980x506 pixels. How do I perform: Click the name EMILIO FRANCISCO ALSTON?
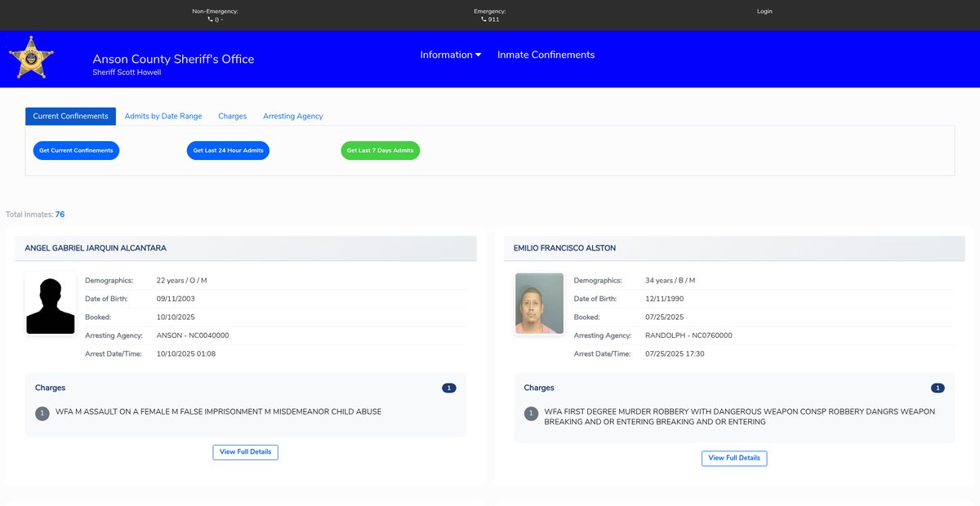click(x=564, y=248)
